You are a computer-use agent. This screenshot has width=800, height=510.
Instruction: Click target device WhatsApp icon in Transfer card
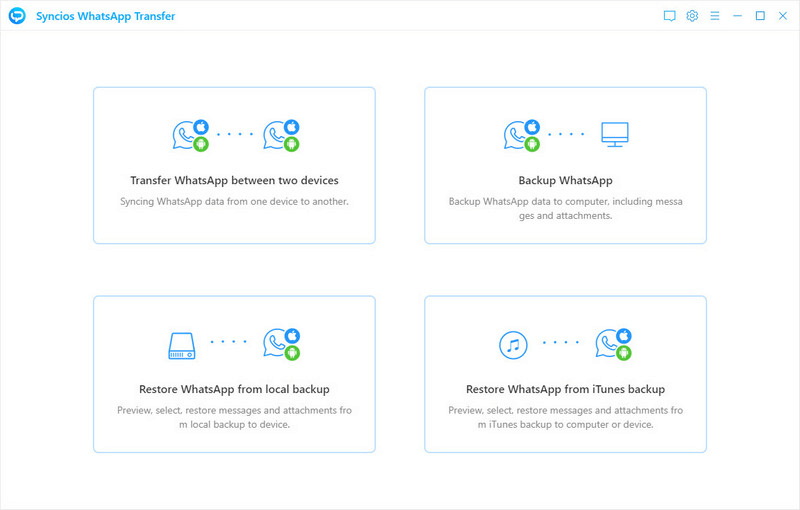pos(280,135)
